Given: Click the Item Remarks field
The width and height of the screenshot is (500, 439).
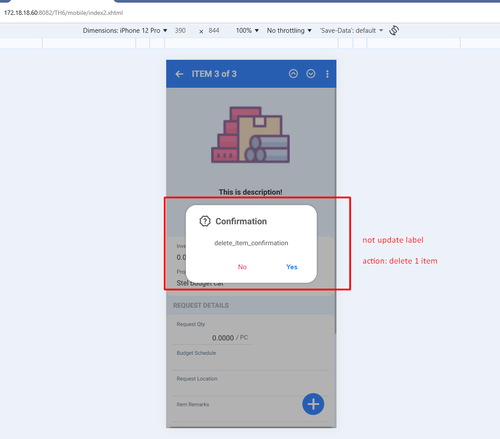Looking at the screenshot, I should 250,411.
